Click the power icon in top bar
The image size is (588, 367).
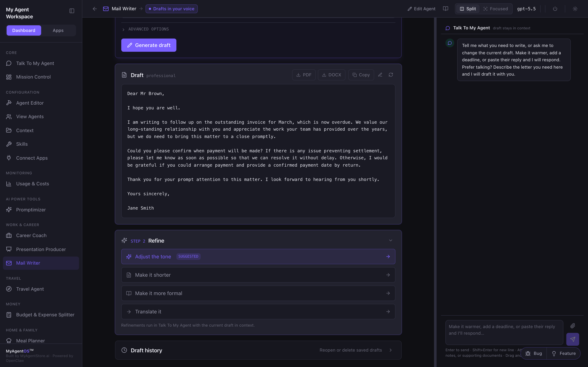tap(555, 9)
